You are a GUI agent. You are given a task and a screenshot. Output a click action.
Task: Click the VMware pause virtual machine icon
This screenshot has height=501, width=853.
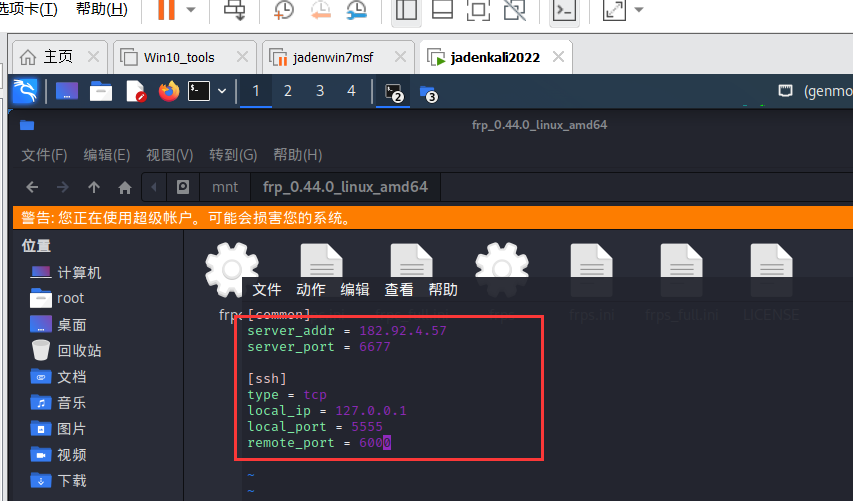pos(166,11)
